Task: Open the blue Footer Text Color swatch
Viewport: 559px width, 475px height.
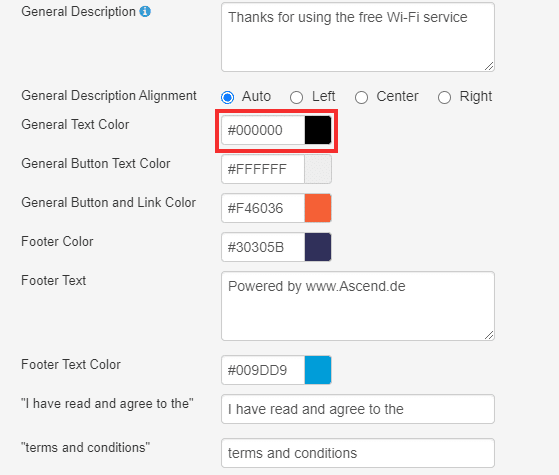Action: (x=318, y=370)
